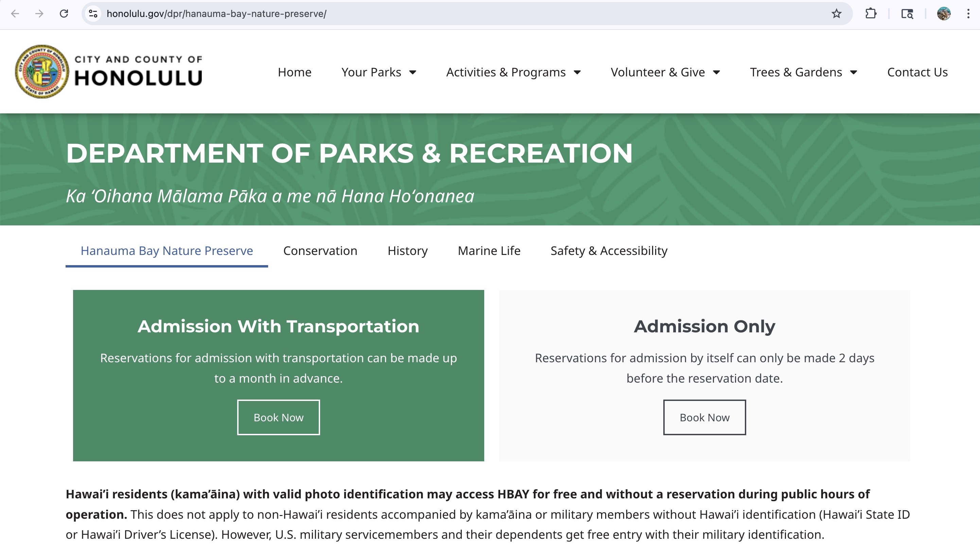980x552 pixels.
Task: Book Now for Admission With Transportation
Action: (278, 418)
